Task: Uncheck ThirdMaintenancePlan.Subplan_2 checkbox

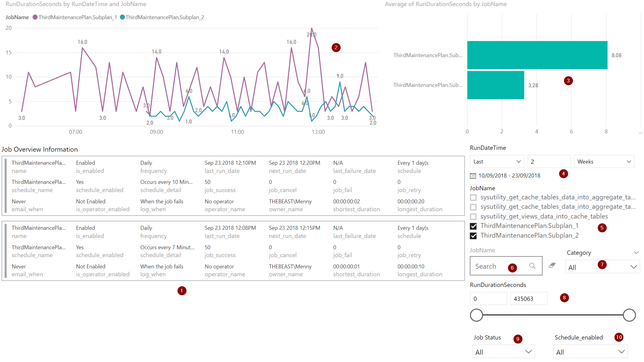Action: pyautogui.click(x=473, y=236)
